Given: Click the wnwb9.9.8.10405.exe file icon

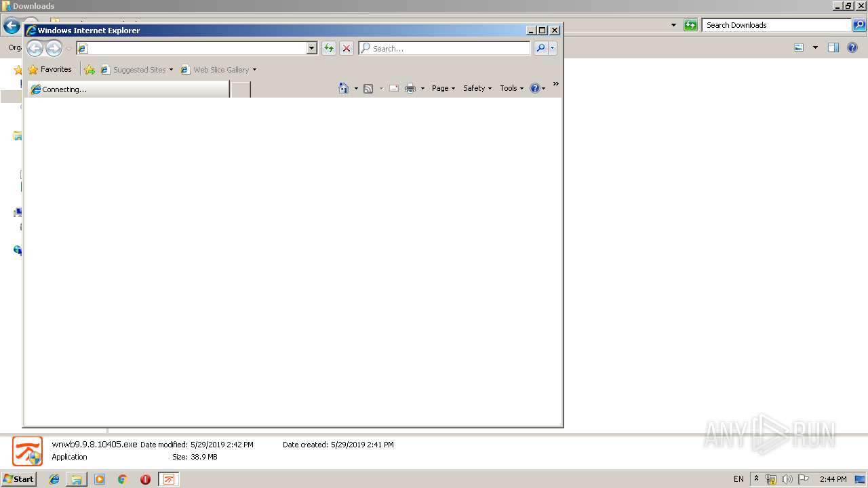Looking at the screenshot, I should pos(27,451).
